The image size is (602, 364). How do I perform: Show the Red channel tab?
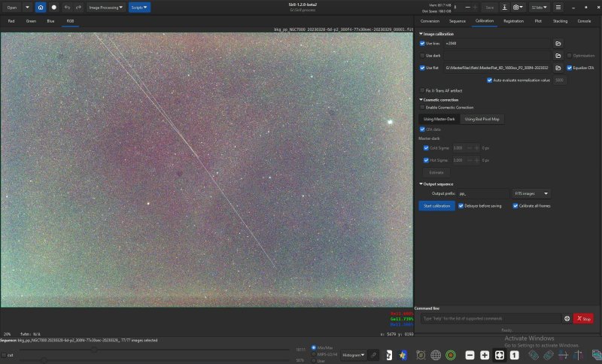pyautogui.click(x=11, y=21)
